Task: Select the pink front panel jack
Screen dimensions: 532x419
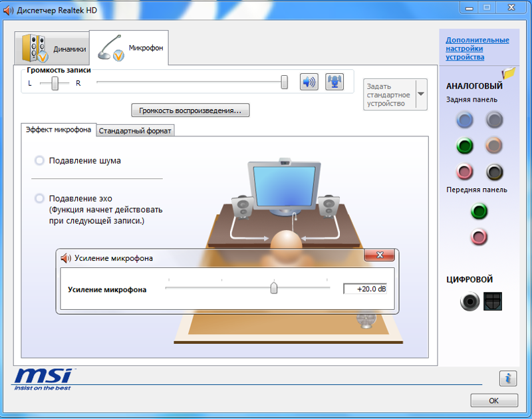Action: tap(479, 237)
